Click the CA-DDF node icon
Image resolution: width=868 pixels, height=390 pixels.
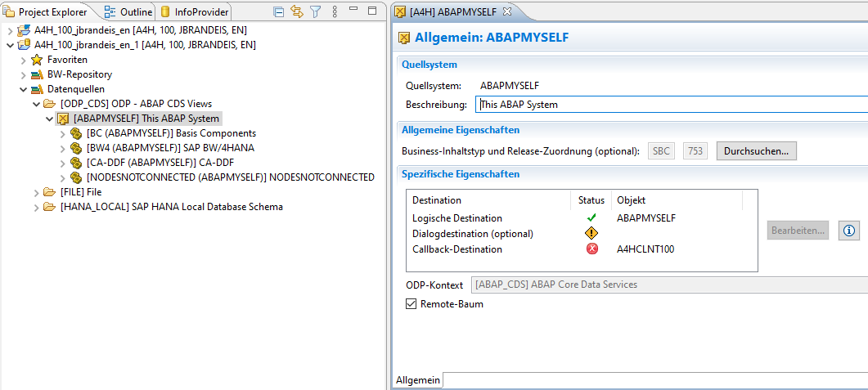(76, 163)
